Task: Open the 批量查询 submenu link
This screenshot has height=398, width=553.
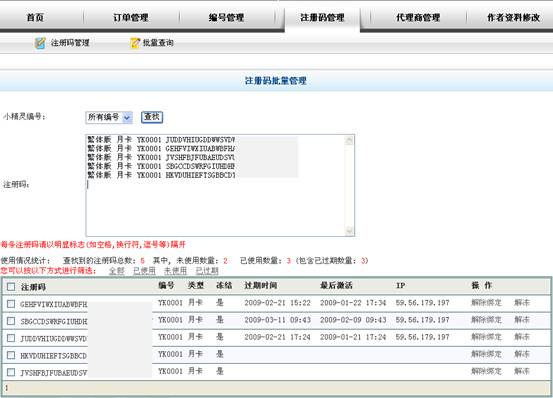Action: (158, 43)
